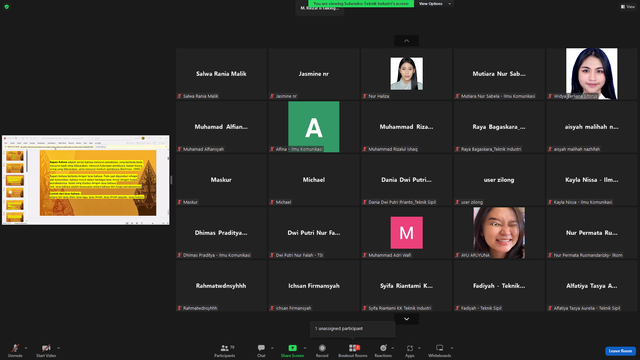Select the Nur Permata Rusmandarizky tile

click(x=591, y=233)
